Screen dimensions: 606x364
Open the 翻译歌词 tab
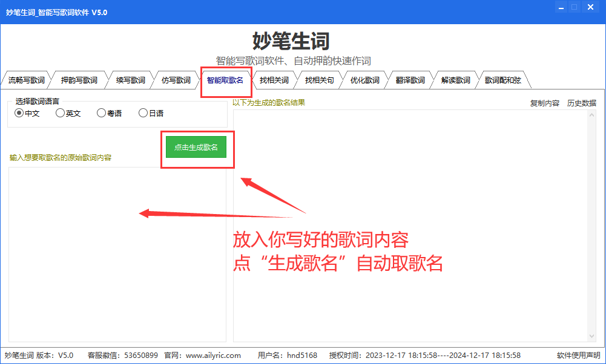tap(410, 80)
